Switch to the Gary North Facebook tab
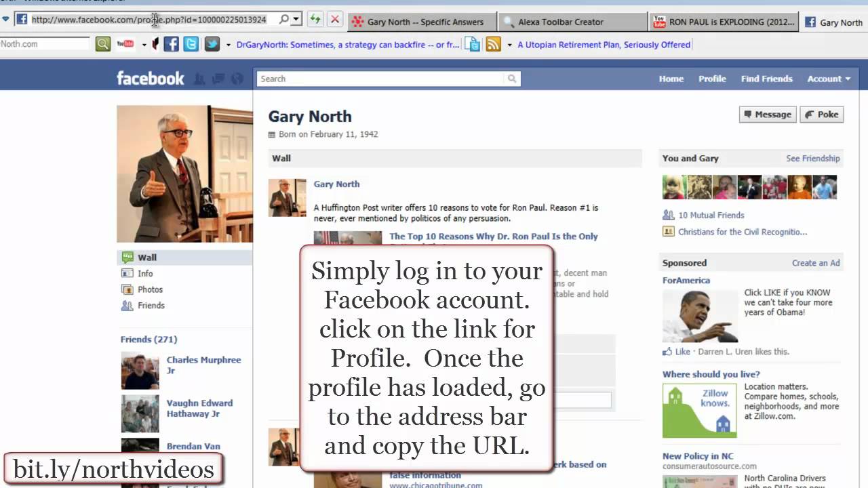 [x=833, y=22]
